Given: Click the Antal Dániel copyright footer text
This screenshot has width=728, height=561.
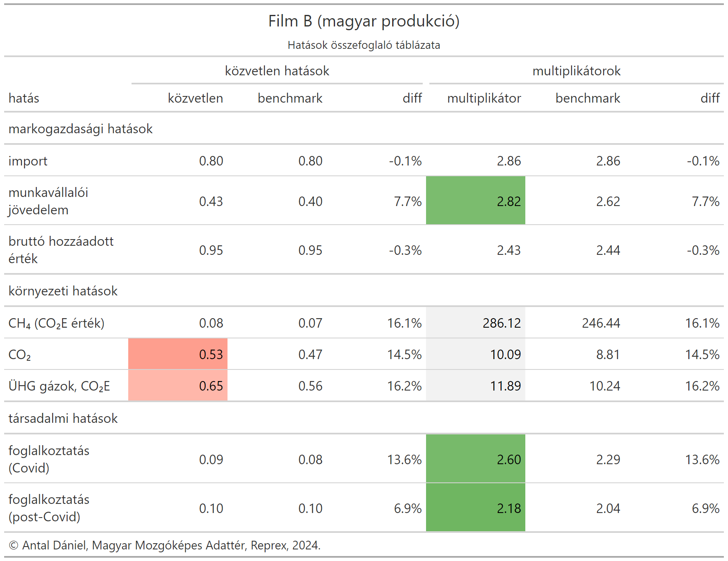Looking at the screenshot, I should 165,545.
